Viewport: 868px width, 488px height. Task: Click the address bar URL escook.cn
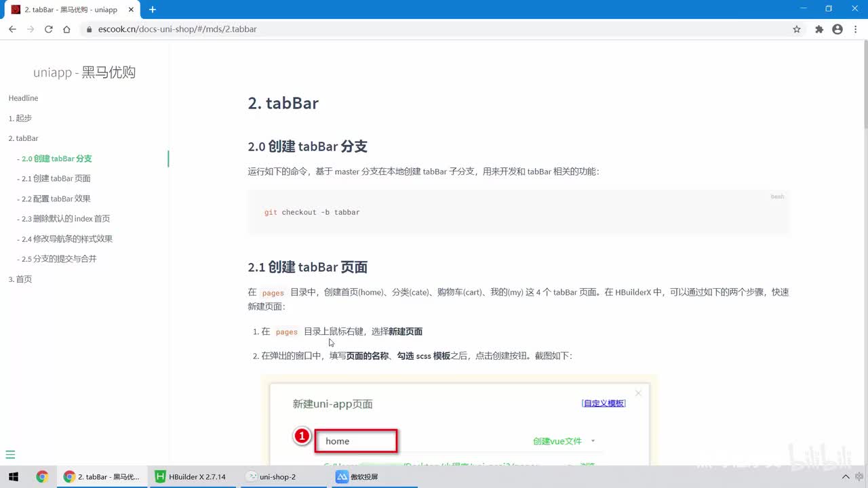point(177,29)
